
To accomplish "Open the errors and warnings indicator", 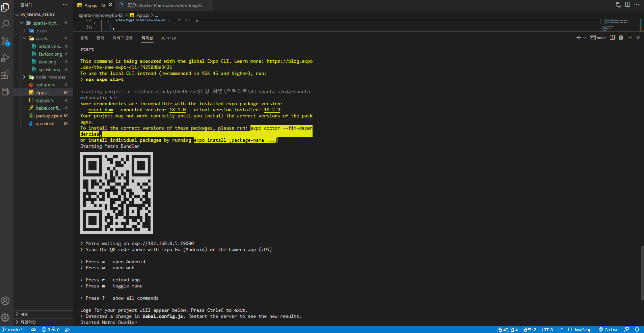I will click(x=51, y=330).
